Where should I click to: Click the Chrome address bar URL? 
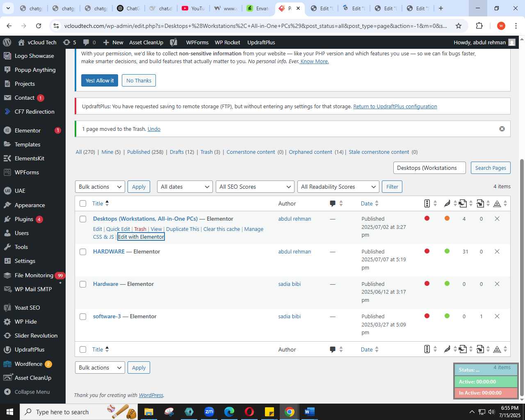(256, 26)
